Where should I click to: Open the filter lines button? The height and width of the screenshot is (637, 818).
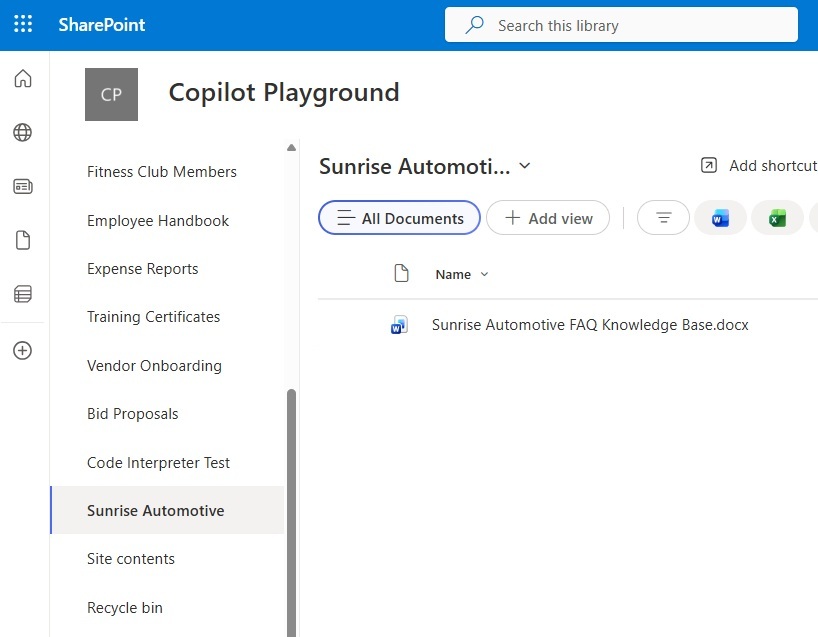(x=663, y=218)
